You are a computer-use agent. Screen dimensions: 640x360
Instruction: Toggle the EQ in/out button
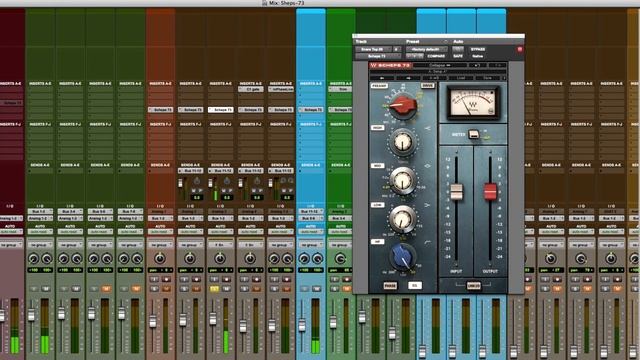(415, 285)
